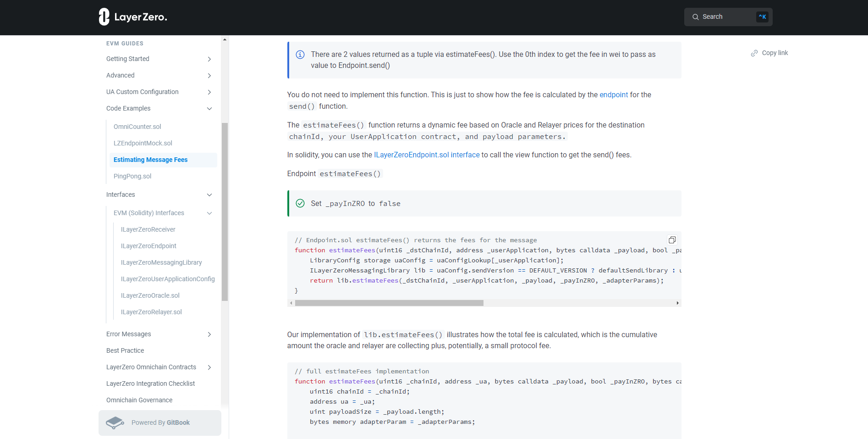
Task: Open the PingPong.sol page
Action: 132,176
